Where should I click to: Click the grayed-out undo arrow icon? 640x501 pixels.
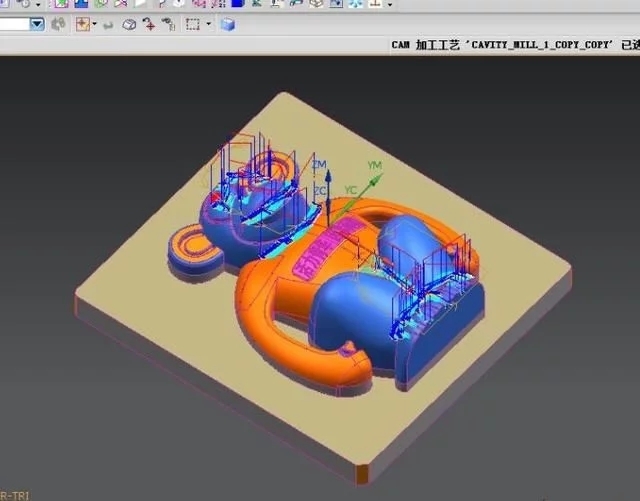click(x=108, y=24)
